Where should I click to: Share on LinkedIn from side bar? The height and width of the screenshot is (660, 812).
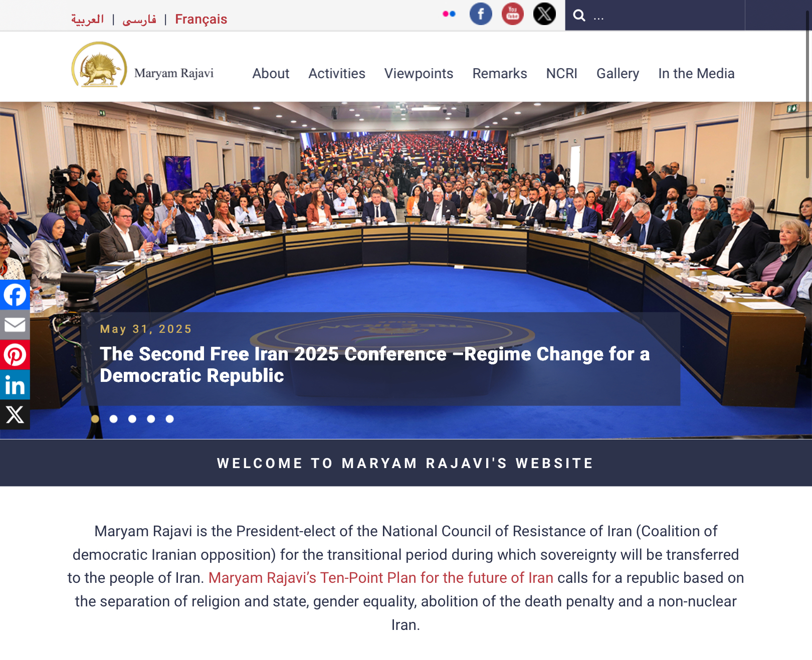[15, 385]
